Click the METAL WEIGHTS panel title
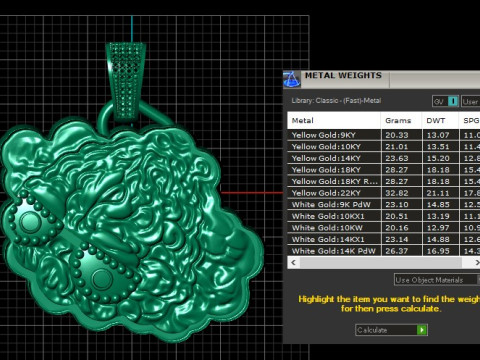This screenshot has height=360, width=480. (343, 76)
